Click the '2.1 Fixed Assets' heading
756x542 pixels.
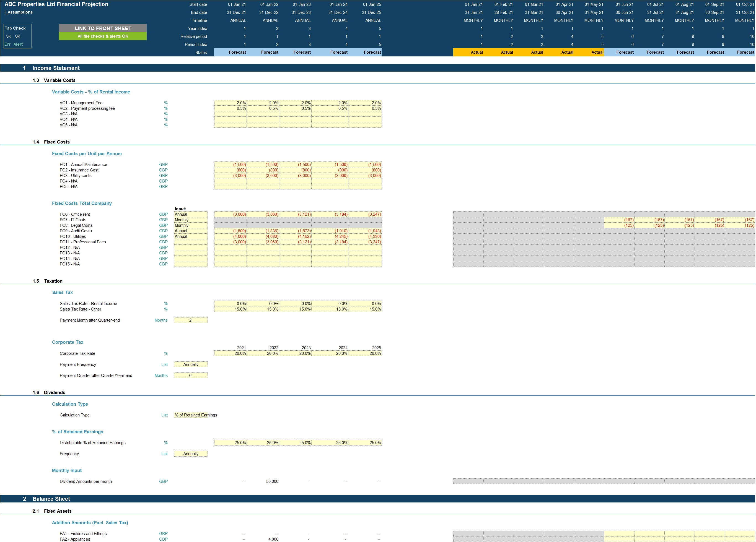[x=52, y=511]
